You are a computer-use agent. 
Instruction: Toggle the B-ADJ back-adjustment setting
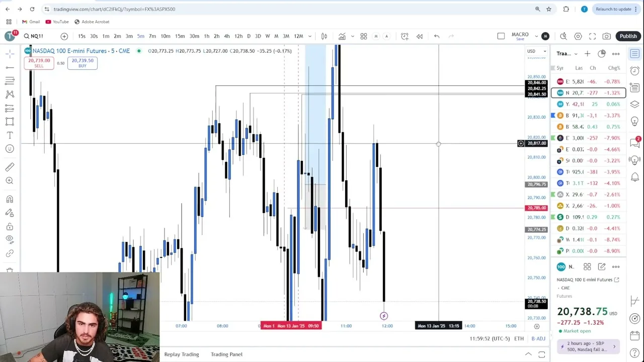pos(538,339)
